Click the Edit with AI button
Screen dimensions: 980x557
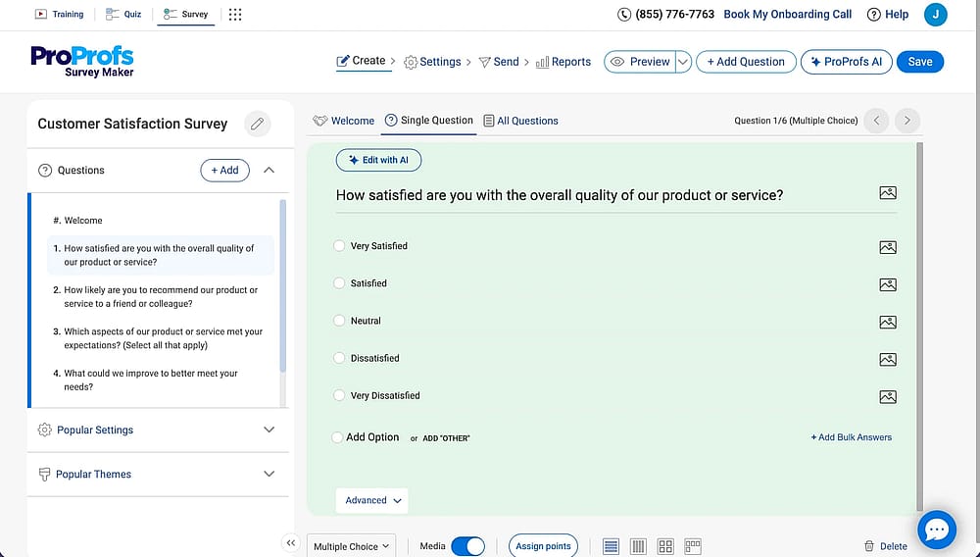click(x=378, y=160)
